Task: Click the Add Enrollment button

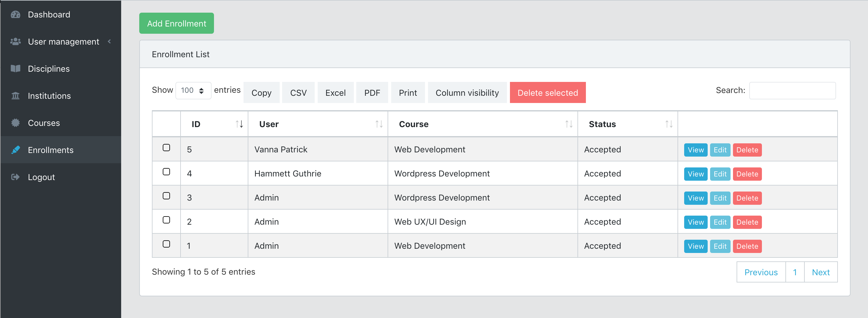Action: 176,23
